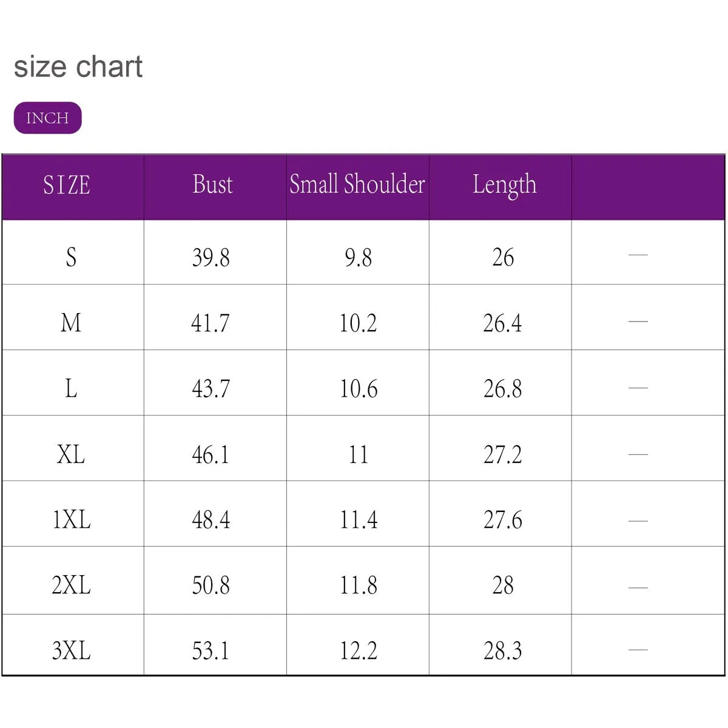This screenshot has height=728, width=728.
Task: Click the XL size row label
Action: pos(71,454)
